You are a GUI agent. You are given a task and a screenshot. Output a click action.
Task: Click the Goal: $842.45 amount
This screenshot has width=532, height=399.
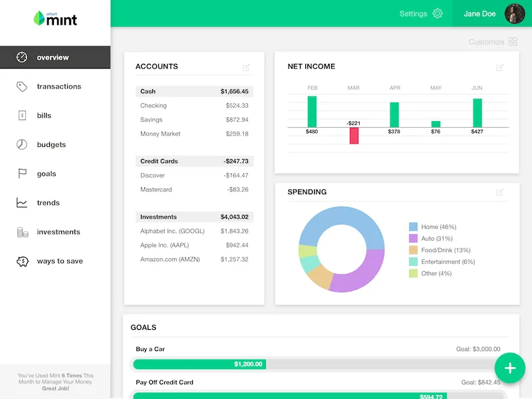[x=480, y=382]
